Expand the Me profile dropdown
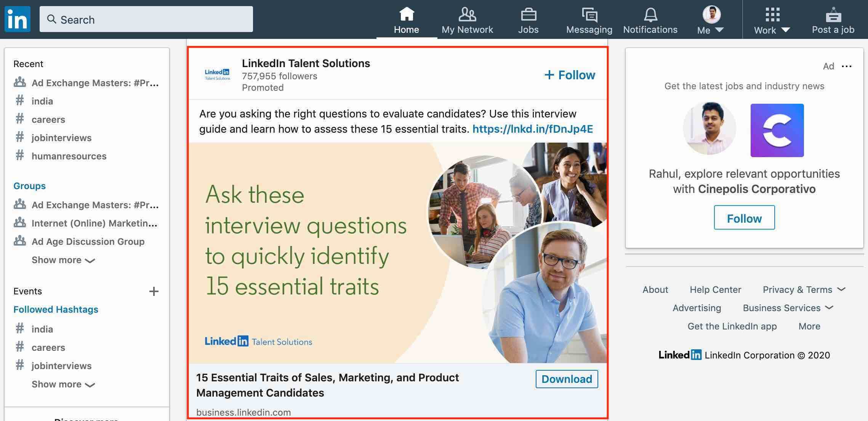 711,20
